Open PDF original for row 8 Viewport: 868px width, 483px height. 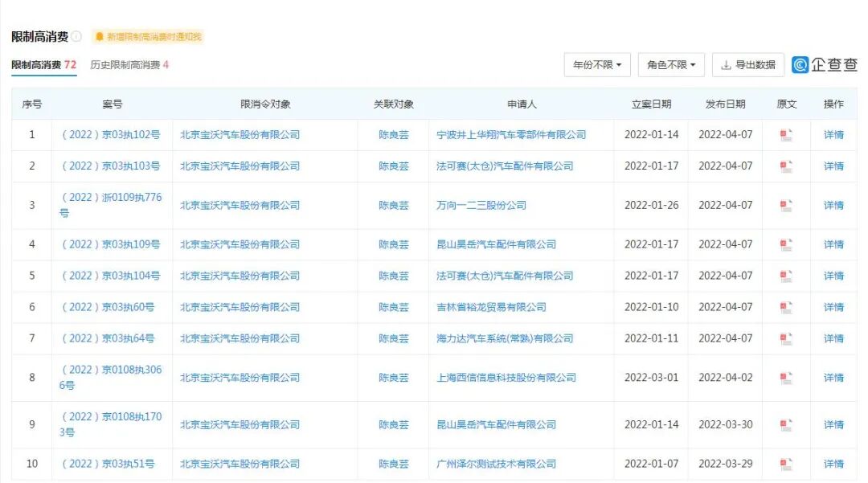[786, 378]
